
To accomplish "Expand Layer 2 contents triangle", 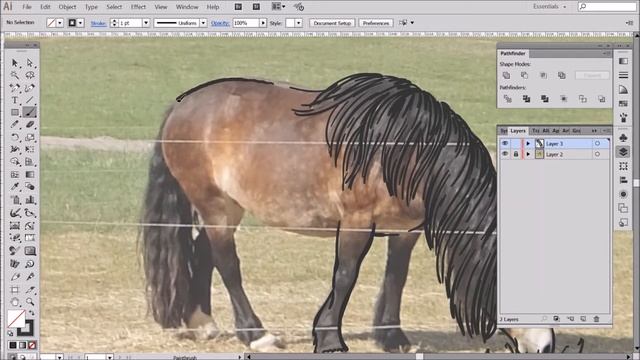I will (528, 154).
